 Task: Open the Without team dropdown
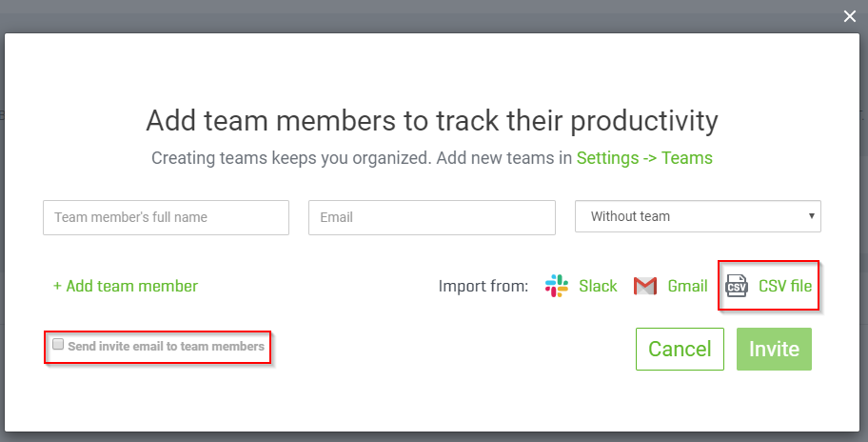(698, 216)
